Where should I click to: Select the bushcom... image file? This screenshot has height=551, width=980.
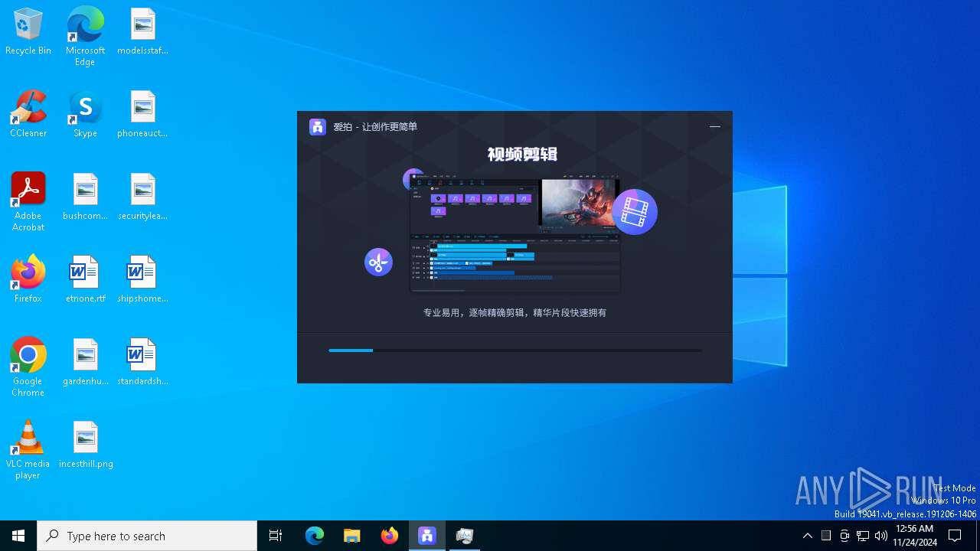tap(85, 197)
